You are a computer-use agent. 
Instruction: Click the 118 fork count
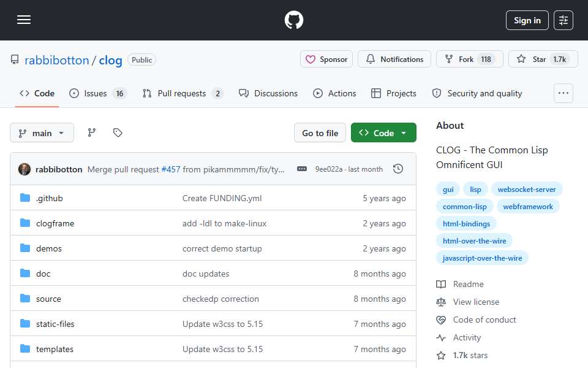(x=486, y=59)
